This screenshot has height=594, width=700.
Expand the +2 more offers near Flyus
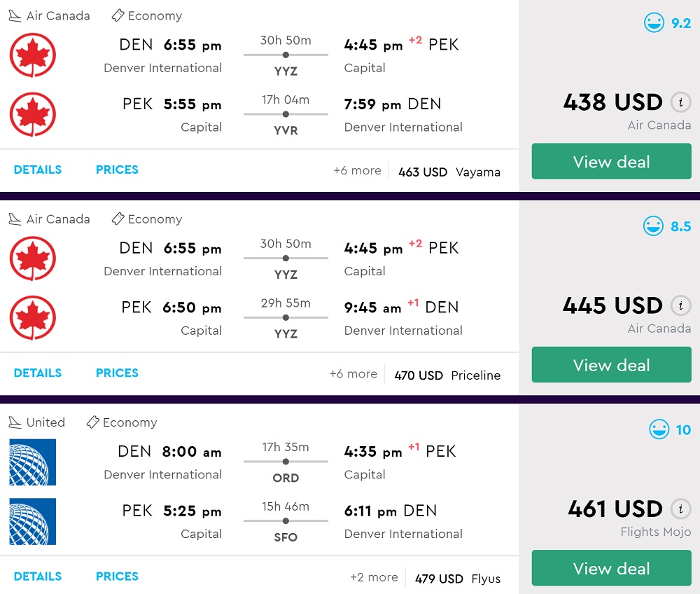tap(374, 577)
